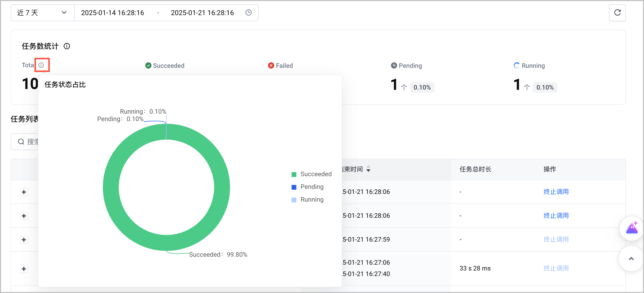644x293 pixels.
Task: Click the Running count up-arrow indicator
Action: tap(527, 87)
